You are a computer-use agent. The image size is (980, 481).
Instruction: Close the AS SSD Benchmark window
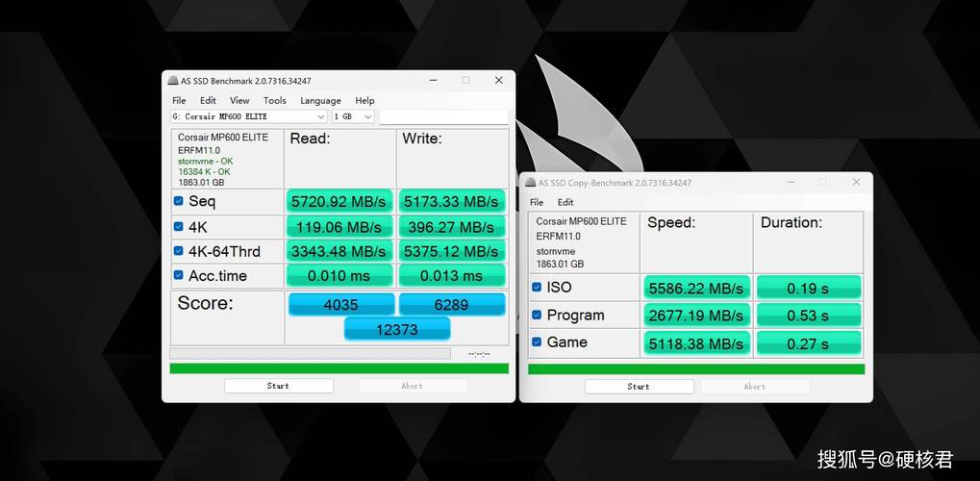click(x=498, y=81)
